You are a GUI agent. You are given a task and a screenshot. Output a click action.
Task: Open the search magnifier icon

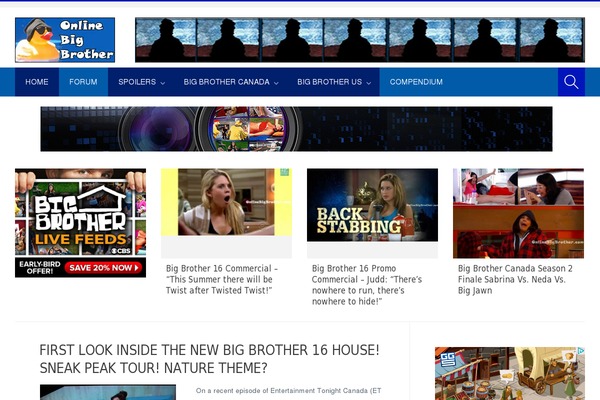click(x=571, y=82)
